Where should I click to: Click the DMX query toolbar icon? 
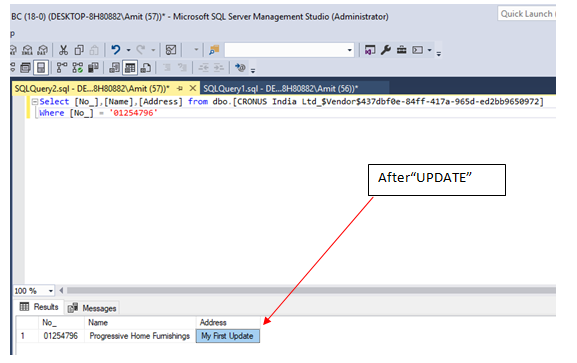coord(13,50)
